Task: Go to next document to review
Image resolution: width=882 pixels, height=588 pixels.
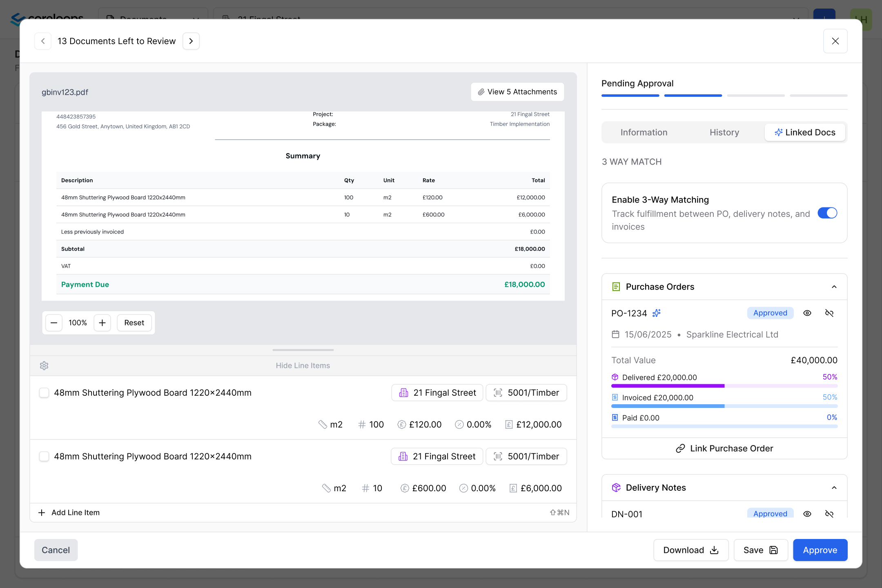Action: [191, 41]
